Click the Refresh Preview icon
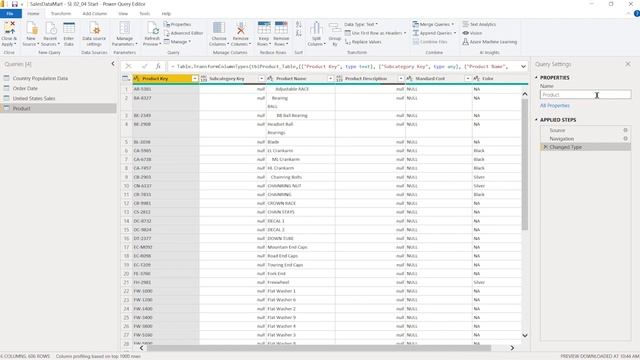 (x=152, y=29)
